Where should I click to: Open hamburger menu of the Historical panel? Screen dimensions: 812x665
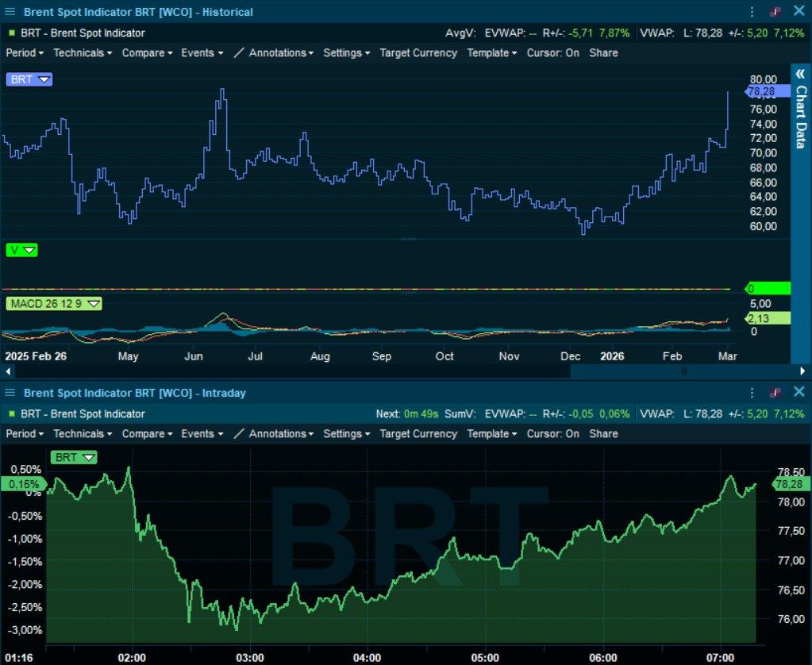[10, 12]
